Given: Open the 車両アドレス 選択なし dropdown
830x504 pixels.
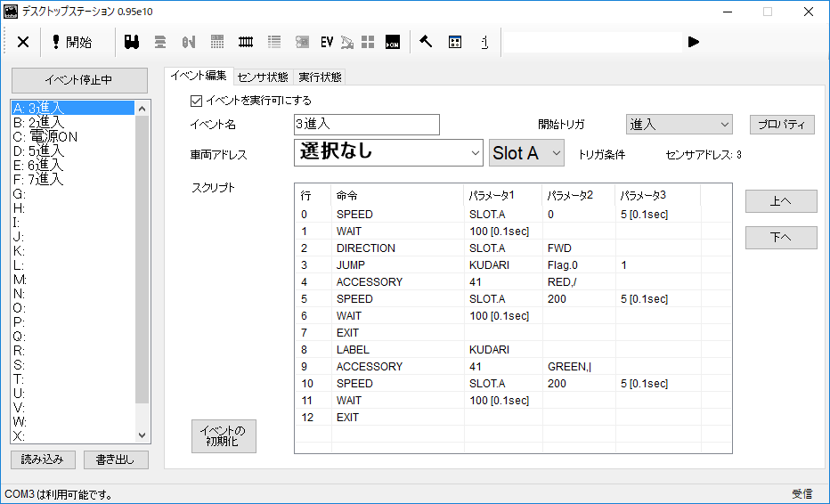Looking at the screenshot, I should tap(388, 152).
